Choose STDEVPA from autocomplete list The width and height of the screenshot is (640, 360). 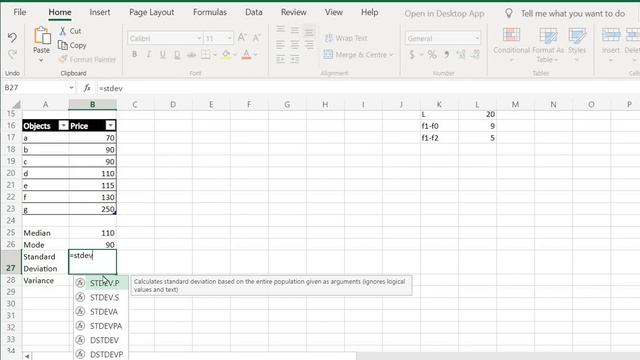pos(101,326)
